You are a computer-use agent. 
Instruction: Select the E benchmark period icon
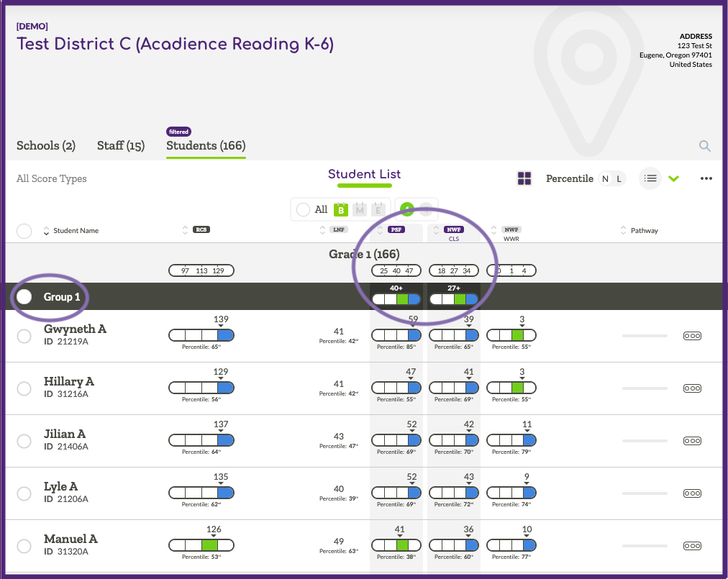(378, 209)
